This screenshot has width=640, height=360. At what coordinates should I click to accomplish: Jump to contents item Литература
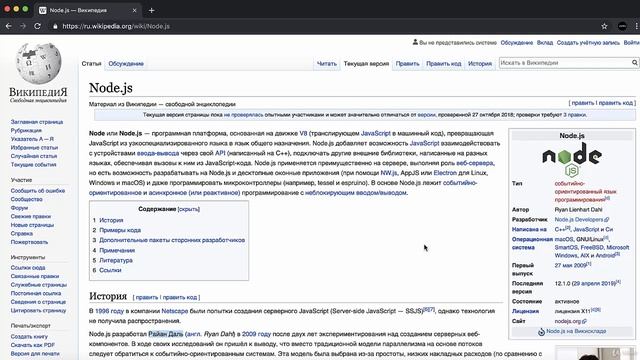pos(116,260)
